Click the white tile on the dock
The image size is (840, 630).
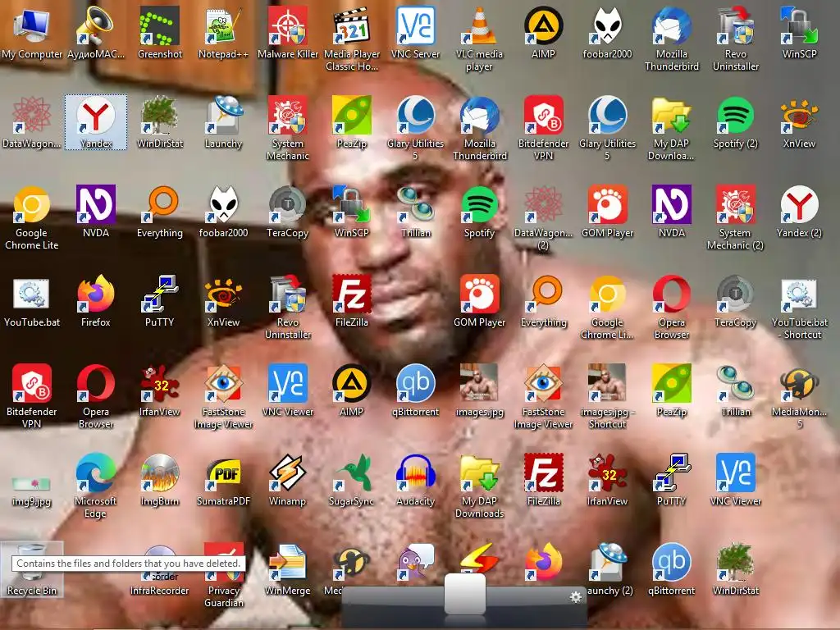point(465,594)
